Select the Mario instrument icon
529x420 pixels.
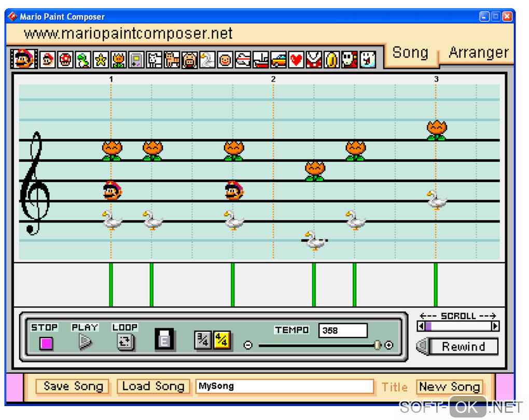tap(47, 60)
